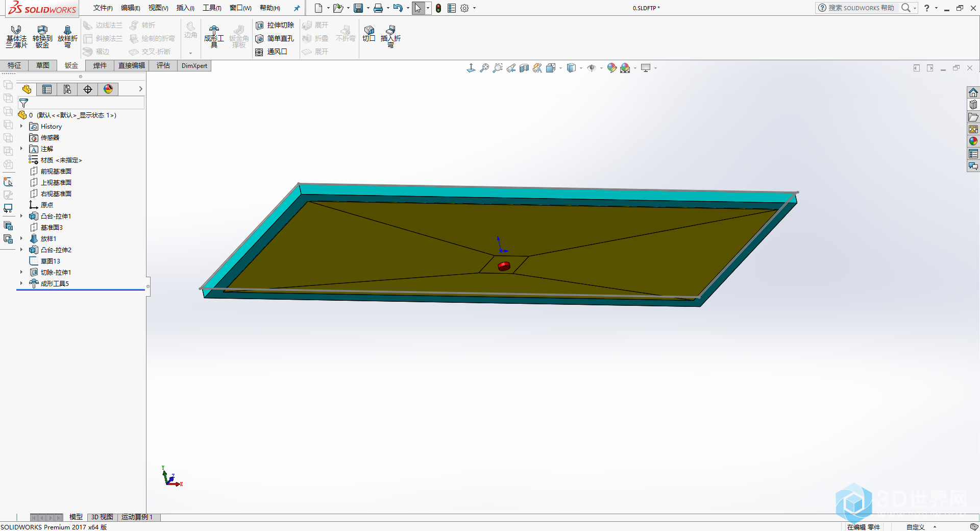Select 前视基准面 plane in tree
The height and width of the screenshot is (531, 980).
56,171
